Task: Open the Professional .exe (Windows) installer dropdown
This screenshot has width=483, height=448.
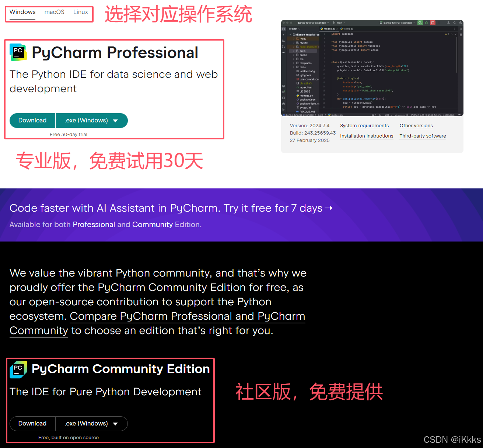Action: tap(91, 121)
